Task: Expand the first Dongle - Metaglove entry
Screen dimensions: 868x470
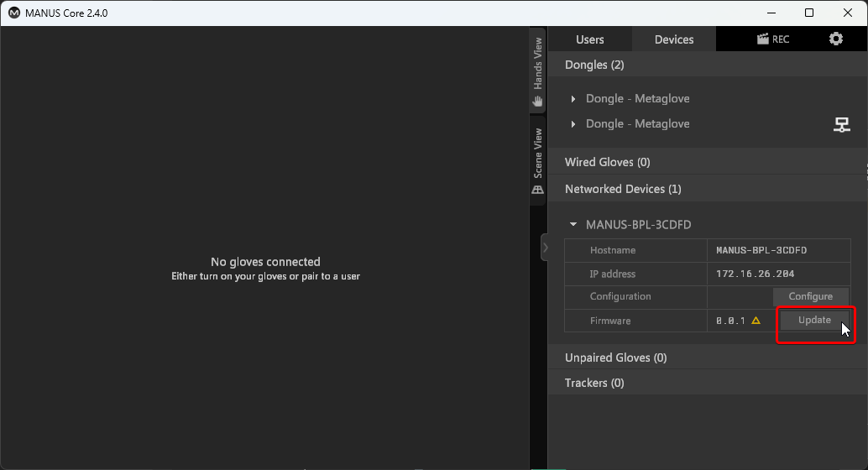Action: pos(573,99)
